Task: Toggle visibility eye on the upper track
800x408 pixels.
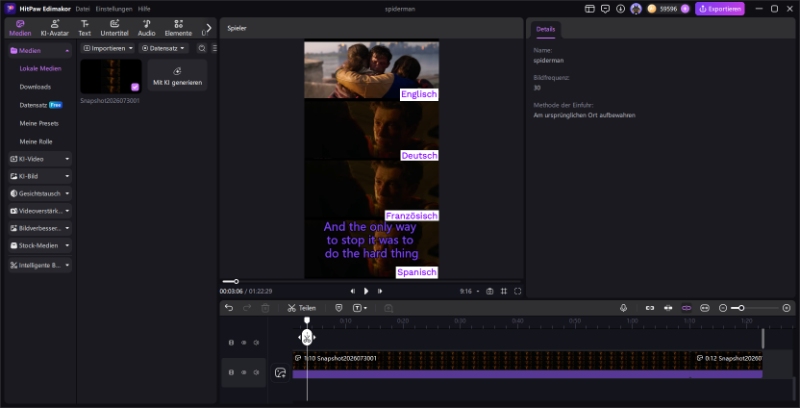Action: point(243,343)
